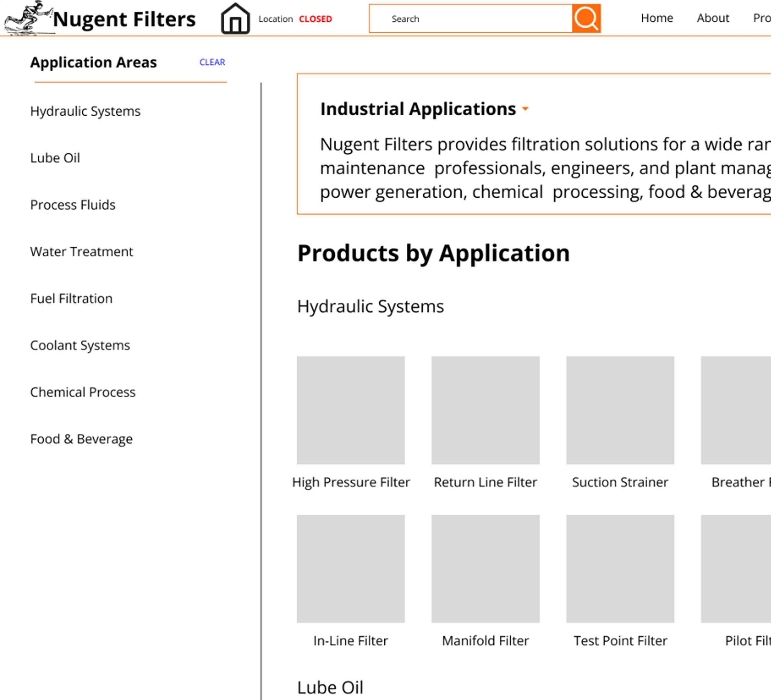The width and height of the screenshot is (771, 700).
Task: Choose Chemical Process application area
Action: pyautogui.click(x=83, y=392)
